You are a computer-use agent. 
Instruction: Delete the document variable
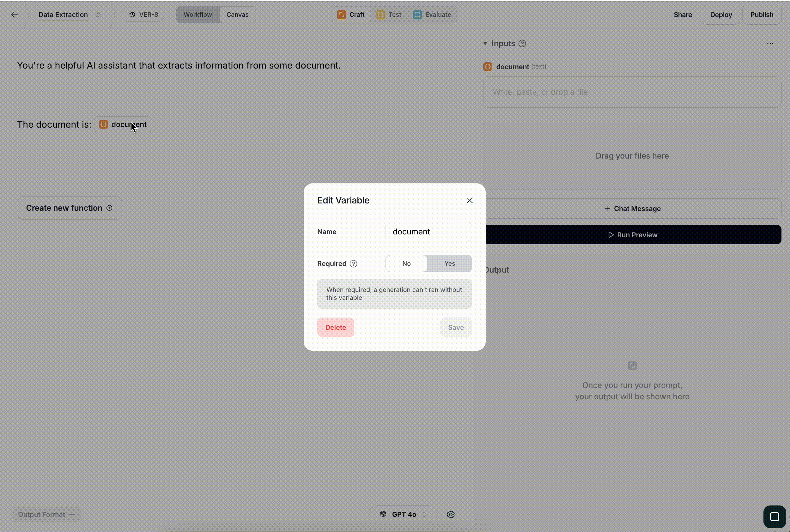(335, 327)
